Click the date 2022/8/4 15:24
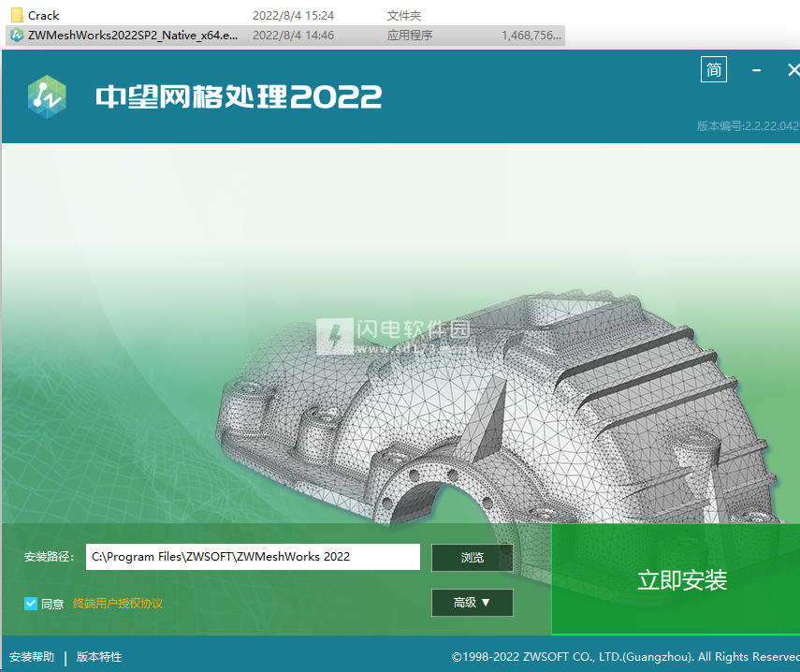The height and width of the screenshot is (672, 800). 294,16
